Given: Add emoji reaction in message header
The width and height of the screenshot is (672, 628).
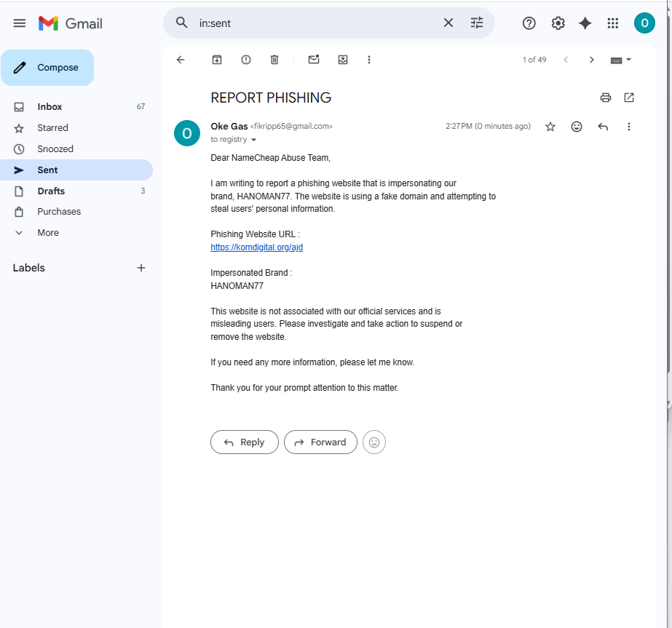Looking at the screenshot, I should click(x=577, y=127).
